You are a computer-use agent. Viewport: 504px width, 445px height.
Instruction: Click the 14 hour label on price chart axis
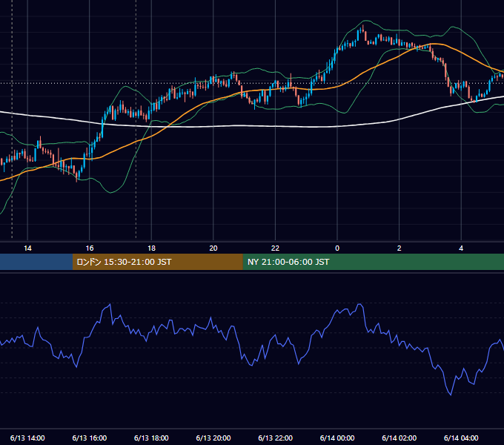pos(27,248)
